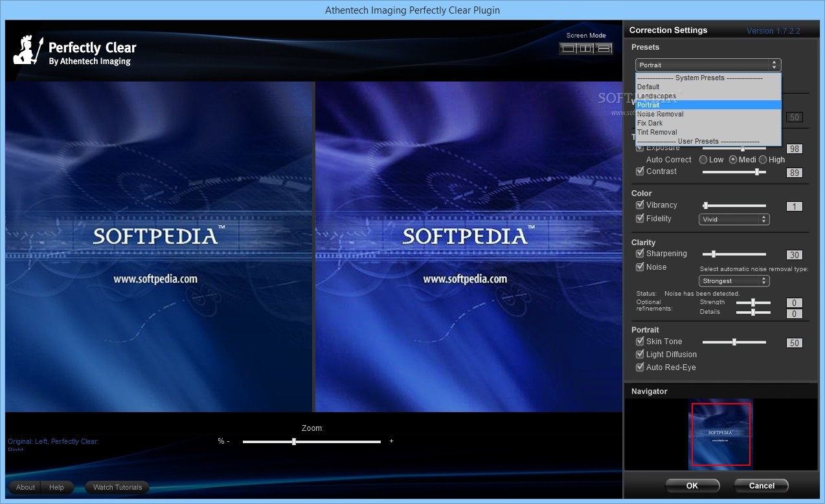Image resolution: width=825 pixels, height=504 pixels.
Task: Switch to side-by-side split screen mode
Action: tap(586, 48)
